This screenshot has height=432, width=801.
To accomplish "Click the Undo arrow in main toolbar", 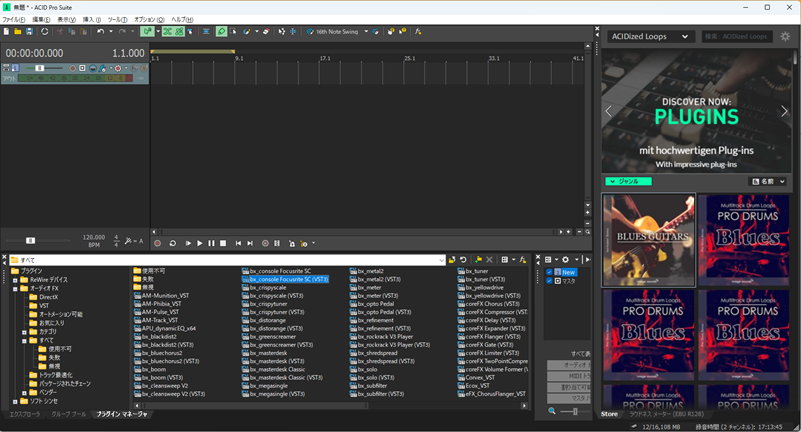I will 100,32.
